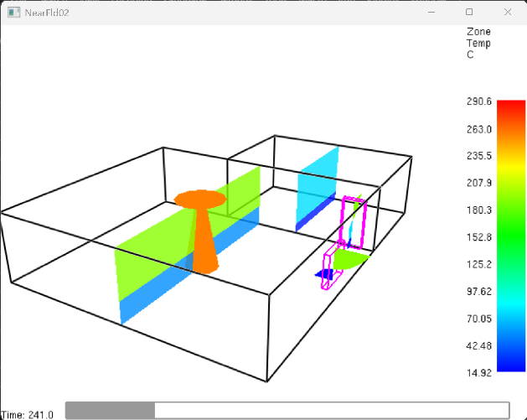This screenshot has height=420, width=527.
Task: Maximize the NearFld02 window
Action: point(469,12)
